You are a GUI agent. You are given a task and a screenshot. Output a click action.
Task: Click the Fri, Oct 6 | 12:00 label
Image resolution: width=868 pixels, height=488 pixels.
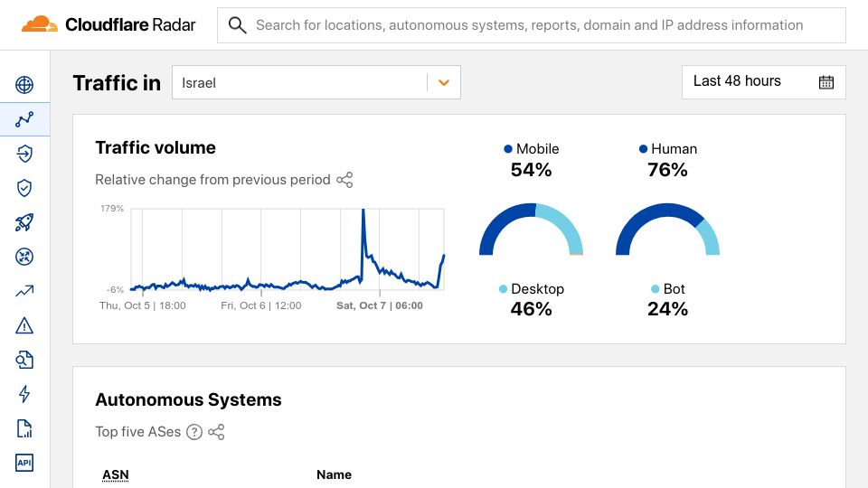pyautogui.click(x=261, y=305)
